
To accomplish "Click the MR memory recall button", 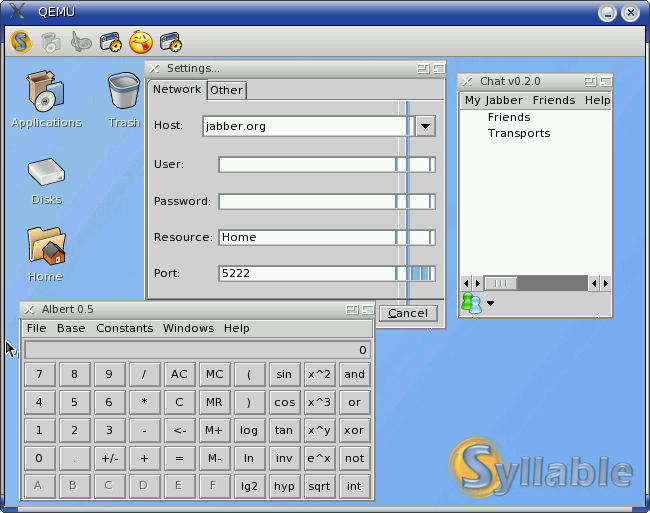I will click(x=214, y=402).
